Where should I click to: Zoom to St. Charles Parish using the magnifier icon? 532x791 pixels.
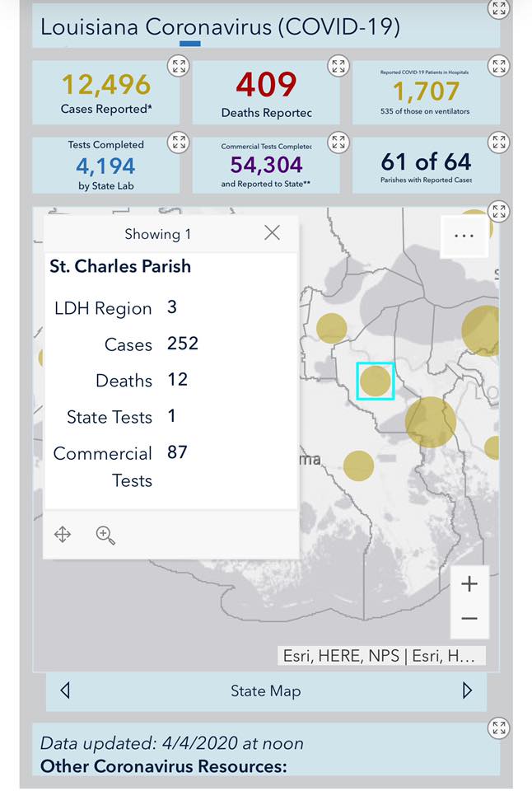pyautogui.click(x=105, y=535)
